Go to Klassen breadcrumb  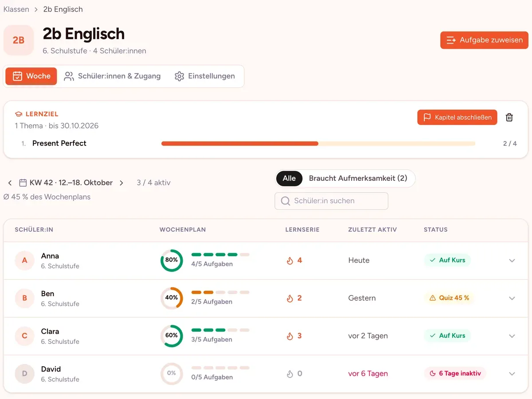click(x=16, y=9)
